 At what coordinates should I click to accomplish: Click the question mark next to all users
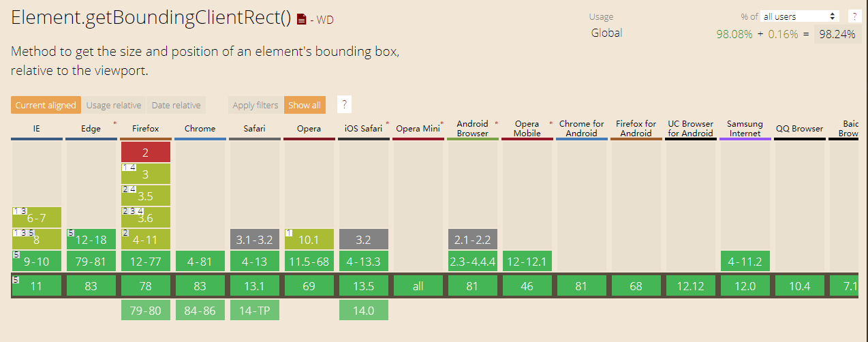[854, 16]
